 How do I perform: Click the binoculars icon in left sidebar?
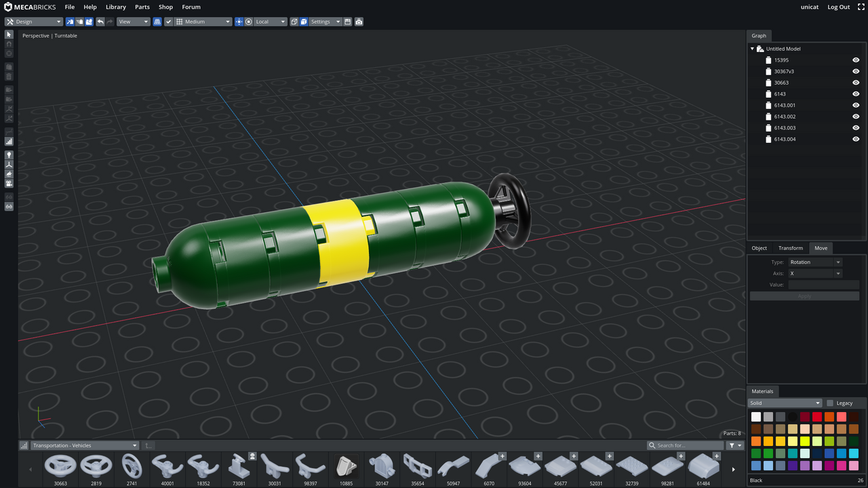coord(9,206)
